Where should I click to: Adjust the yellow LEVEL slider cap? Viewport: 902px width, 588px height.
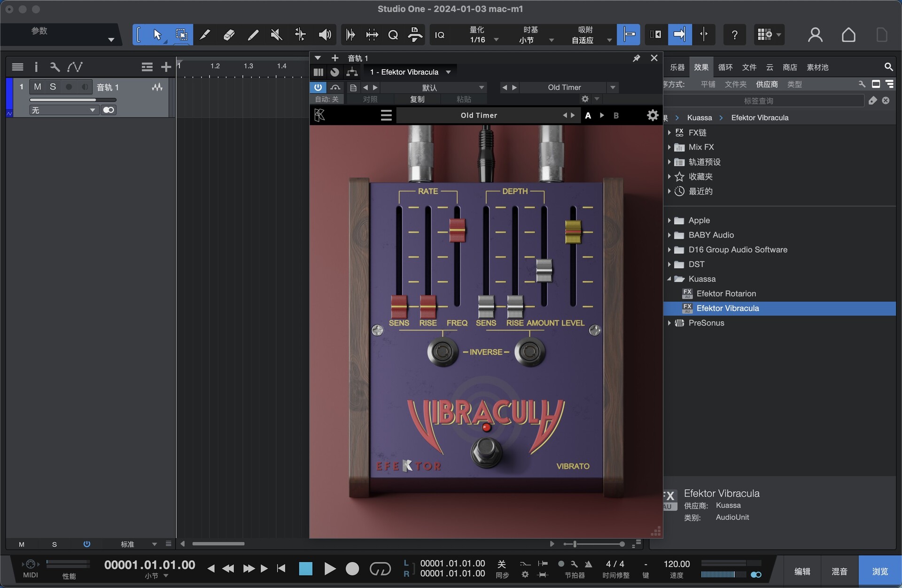[x=573, y=232]
